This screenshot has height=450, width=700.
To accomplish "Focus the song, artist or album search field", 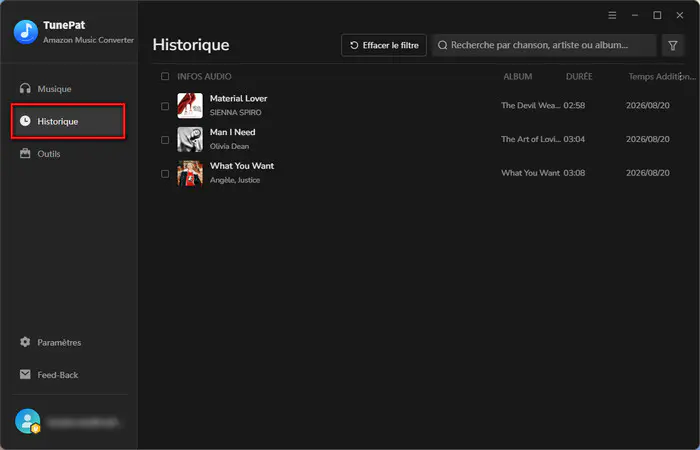I will (x=544, y=45).
